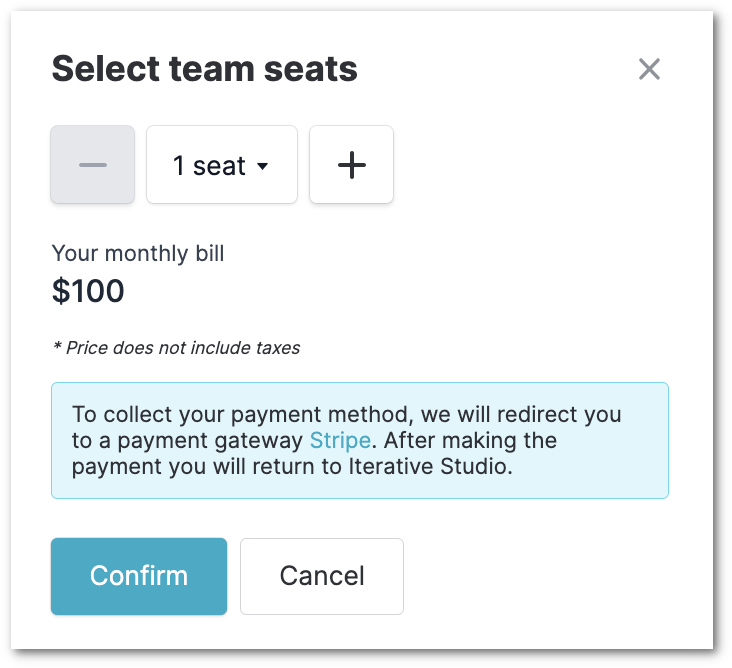Viewport: 732px width, 668px height.
Task: Cancel the seat selection
Action: tap(322, 576)
